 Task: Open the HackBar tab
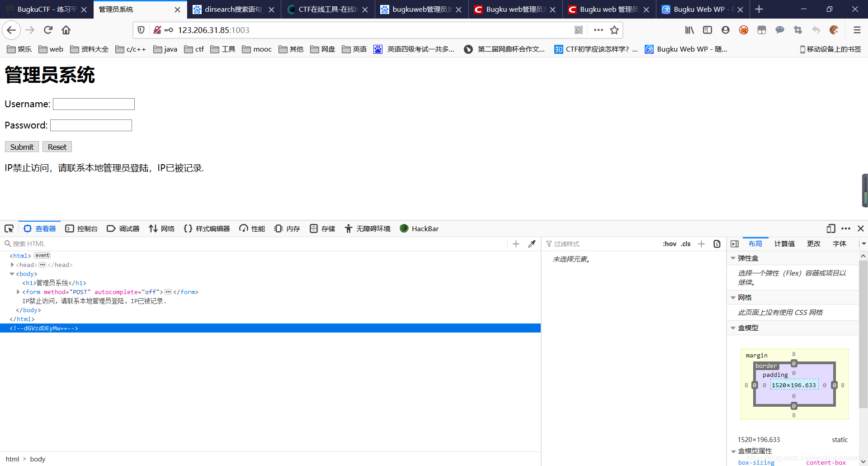click(419, 228)
